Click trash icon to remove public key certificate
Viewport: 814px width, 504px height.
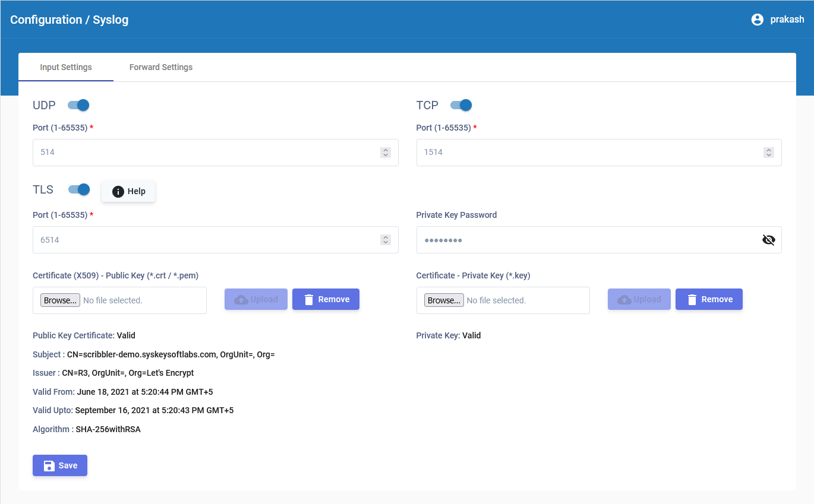tap(309, 300)
